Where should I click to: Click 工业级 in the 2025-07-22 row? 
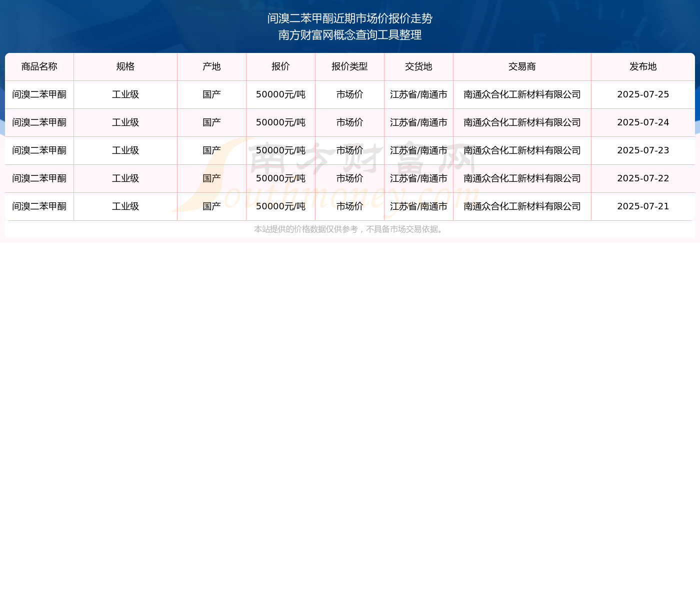125,178
